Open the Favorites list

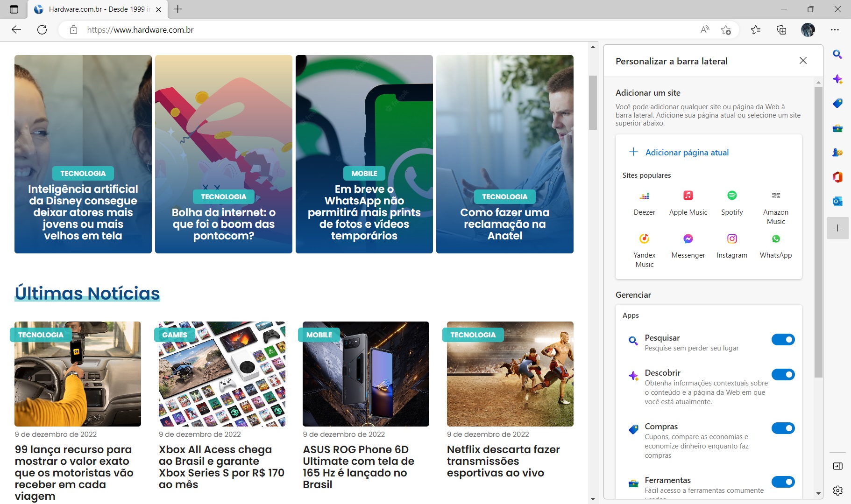click(756, 30)
